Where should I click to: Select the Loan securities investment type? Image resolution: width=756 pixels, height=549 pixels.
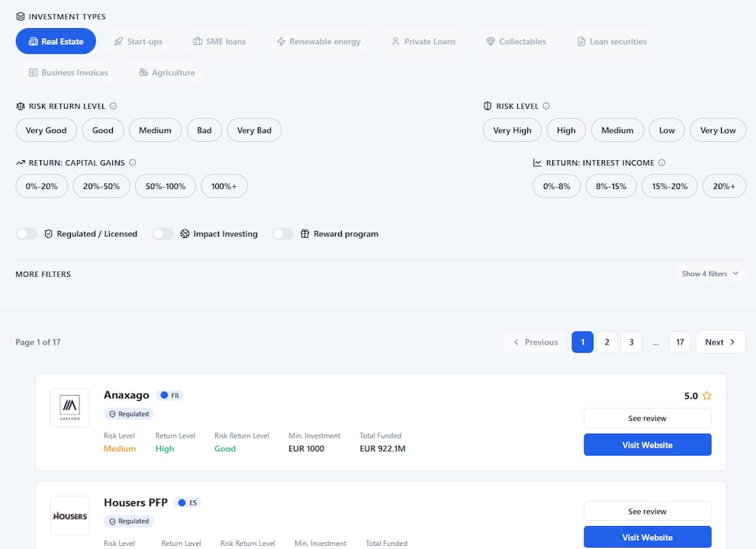click(612, 41)
